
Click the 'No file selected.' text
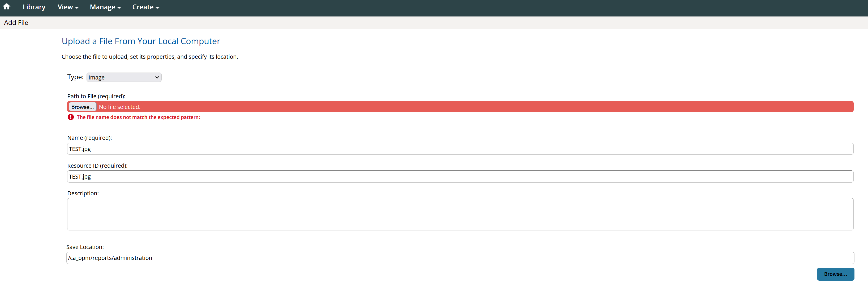pyautogui.click(x=120, y=107)
